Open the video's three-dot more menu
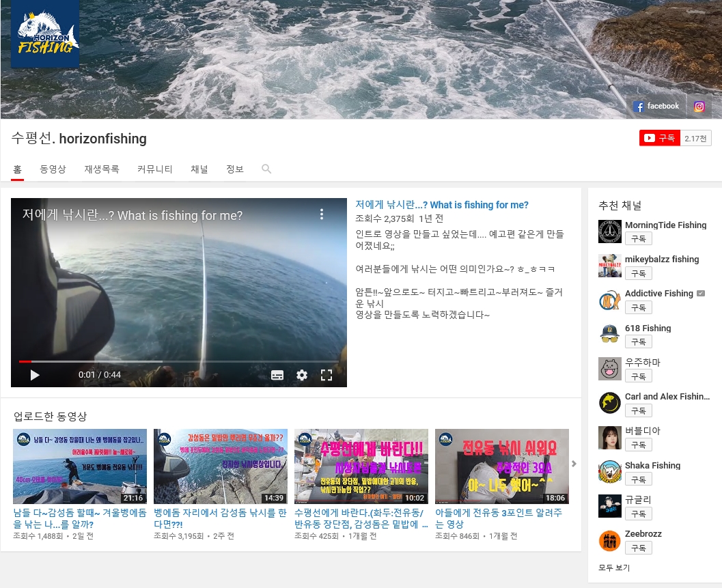The image size is (722, 588). pos(322,214)
